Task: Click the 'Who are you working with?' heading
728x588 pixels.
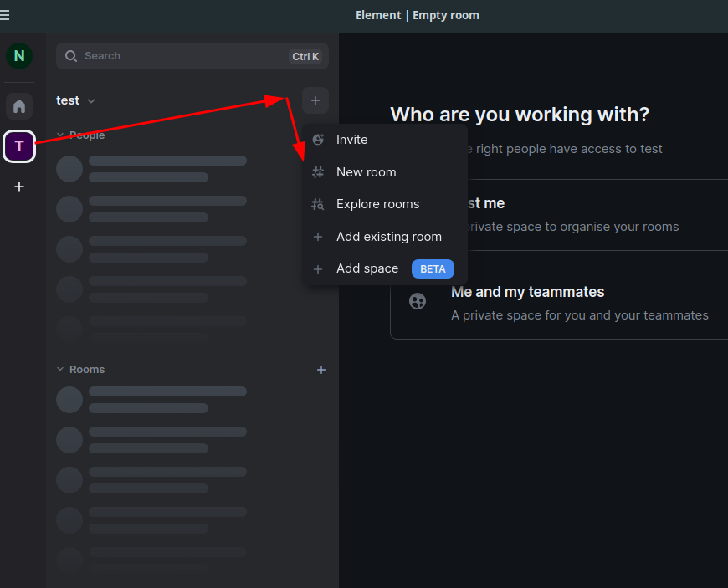Action: pos(520,115)
